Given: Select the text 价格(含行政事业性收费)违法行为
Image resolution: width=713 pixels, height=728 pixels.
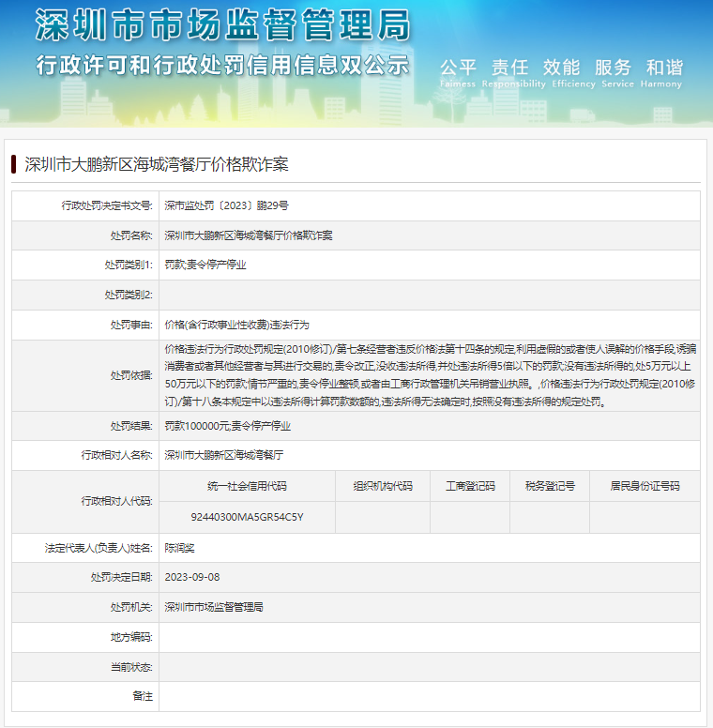Looking at the screenshot, I should [236, 325].
